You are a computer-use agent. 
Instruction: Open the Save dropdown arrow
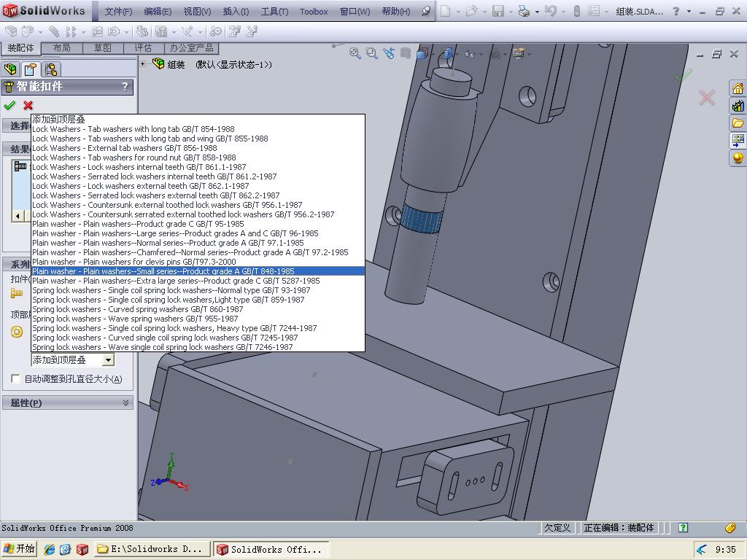click(510, 11)
